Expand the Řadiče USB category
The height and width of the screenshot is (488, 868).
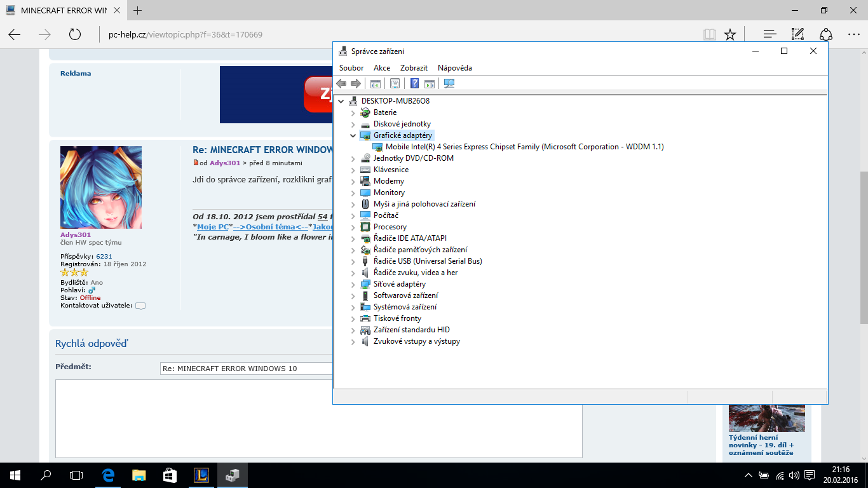click(x=353, y=261)
